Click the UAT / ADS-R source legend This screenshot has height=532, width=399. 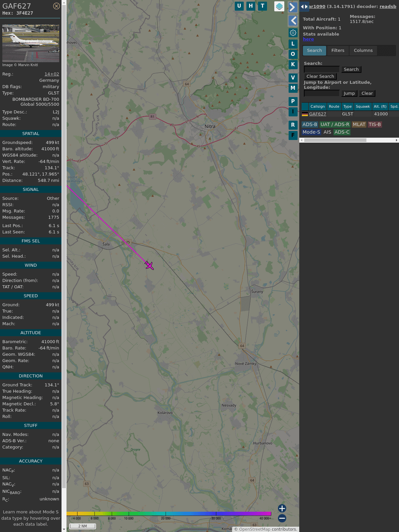335,124
